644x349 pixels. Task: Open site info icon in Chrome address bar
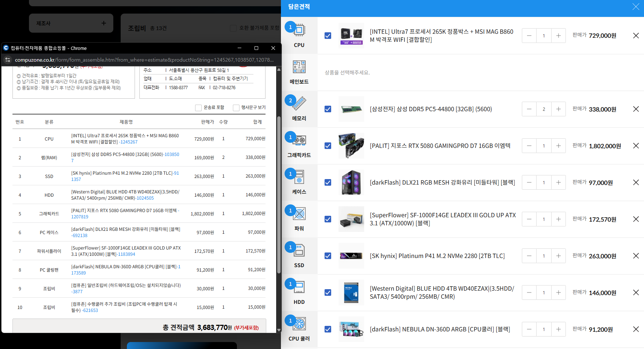point(8,60)
